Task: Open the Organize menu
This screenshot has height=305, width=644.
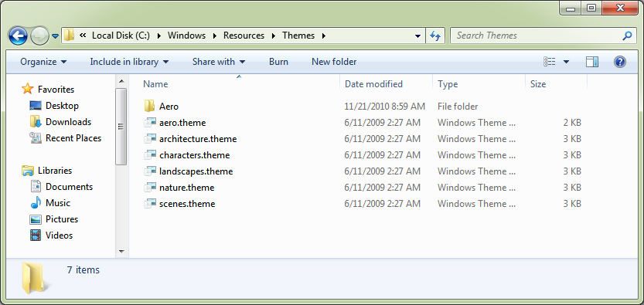Action: (43, 62)
